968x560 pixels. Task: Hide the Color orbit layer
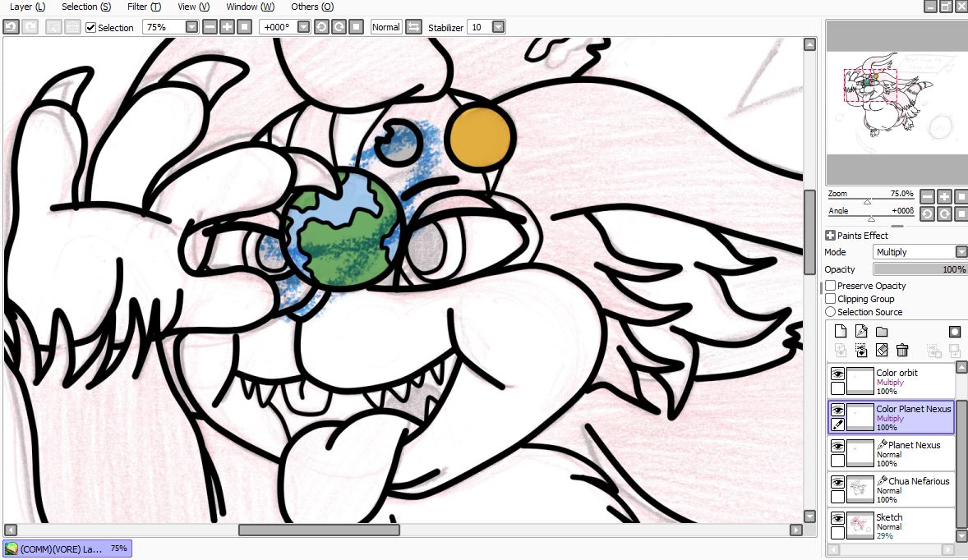837,374
